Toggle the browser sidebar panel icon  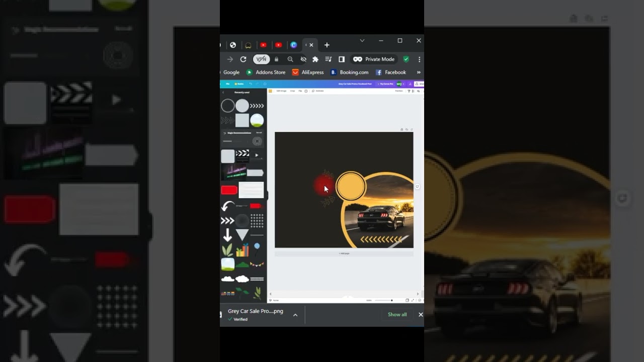pos(342,59)
